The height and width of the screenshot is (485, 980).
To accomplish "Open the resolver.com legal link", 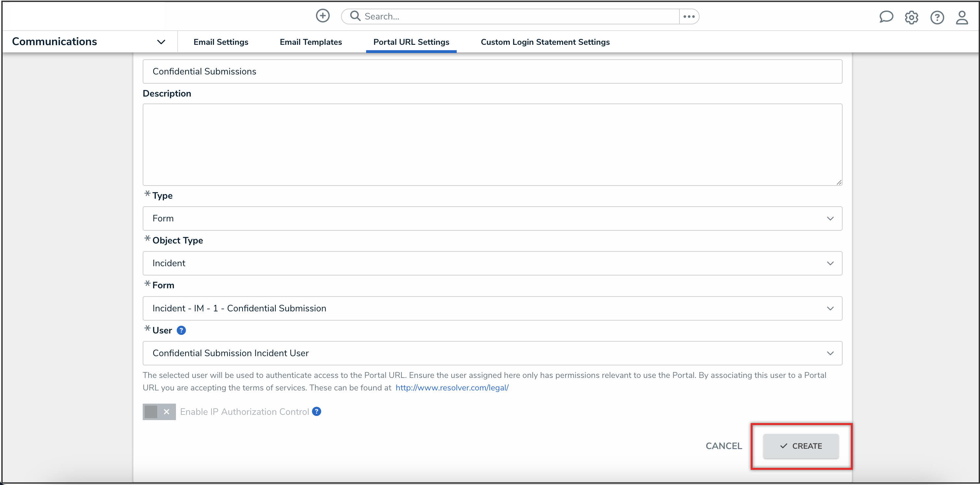I will click(451, 387).
